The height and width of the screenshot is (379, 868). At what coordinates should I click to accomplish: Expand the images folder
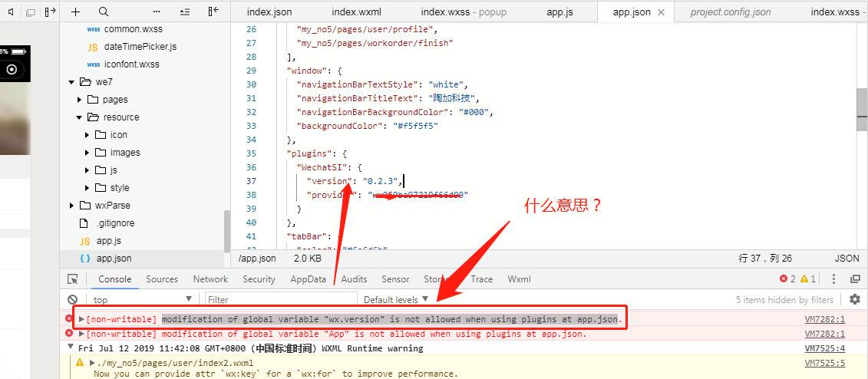tap(87, 153)
